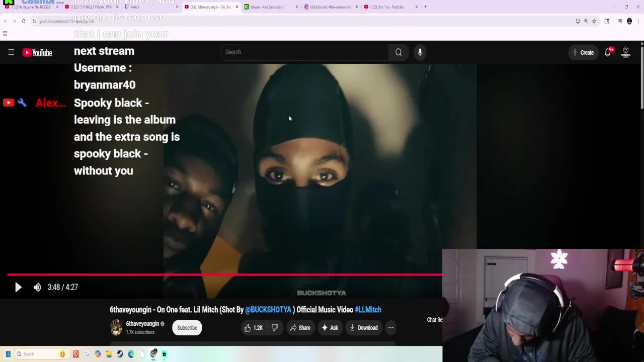Open the YouTube hamburger guide menu
This screenshot has height=362, width=644.
point(11,52)
